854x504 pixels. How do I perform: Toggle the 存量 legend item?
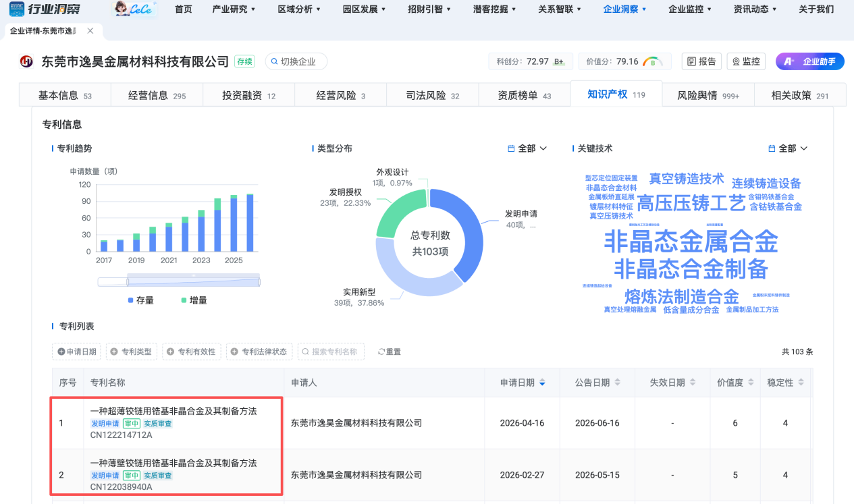pyautogui.click(x=141, y=300)
